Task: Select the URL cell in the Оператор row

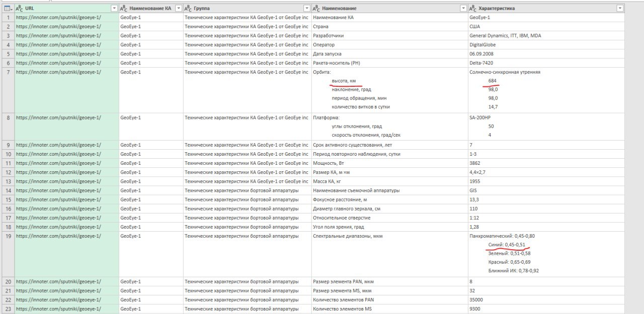Action: pyautogui.click(x=66, y=45)
